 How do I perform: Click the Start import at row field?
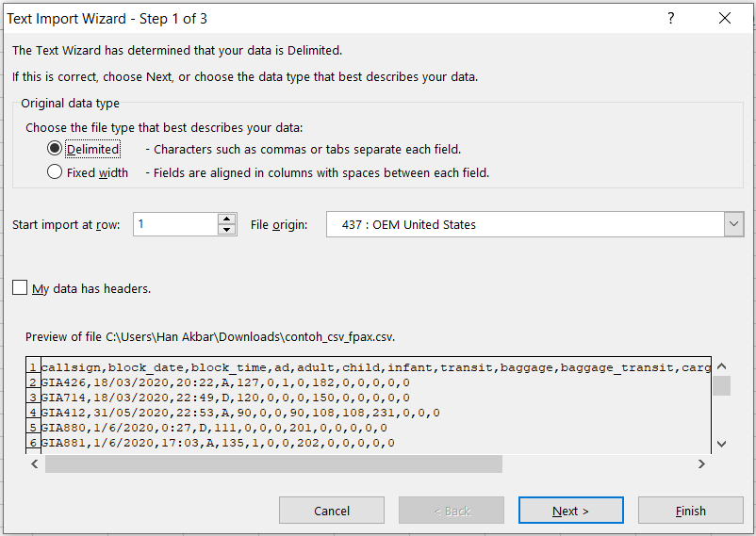coord(175,224)
